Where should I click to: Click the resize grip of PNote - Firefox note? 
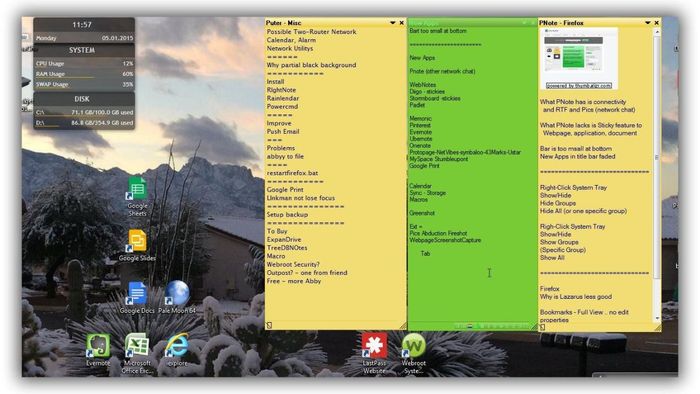658,327
